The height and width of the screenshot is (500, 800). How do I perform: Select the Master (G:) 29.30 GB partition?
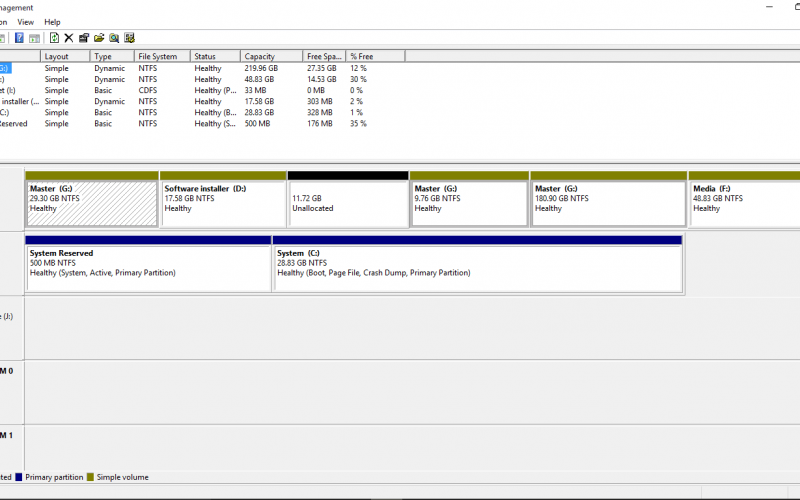pos(92,203)
